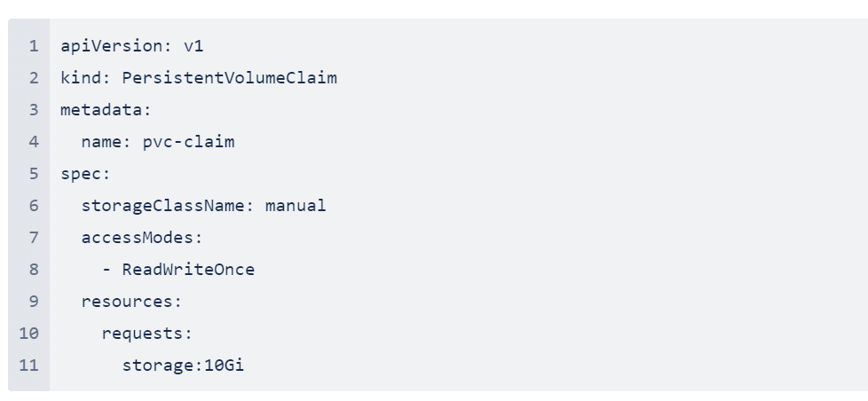Click line number 8 in gutter
The image size is (868, 401).
point(34,270)
